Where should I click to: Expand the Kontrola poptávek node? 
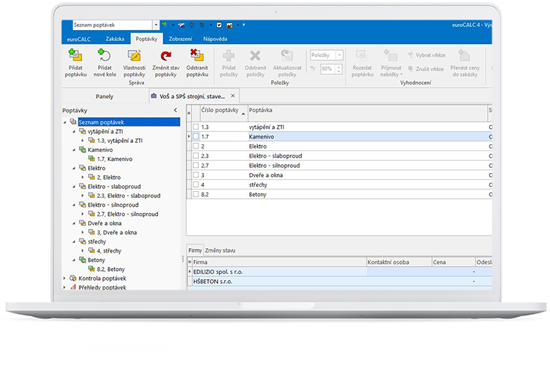click(65, 278)
